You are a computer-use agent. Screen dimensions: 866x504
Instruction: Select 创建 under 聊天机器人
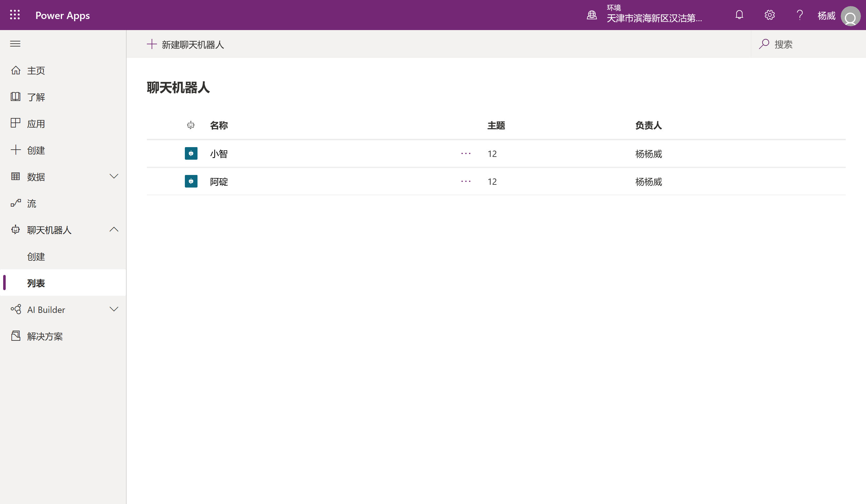tap(36, 256)
